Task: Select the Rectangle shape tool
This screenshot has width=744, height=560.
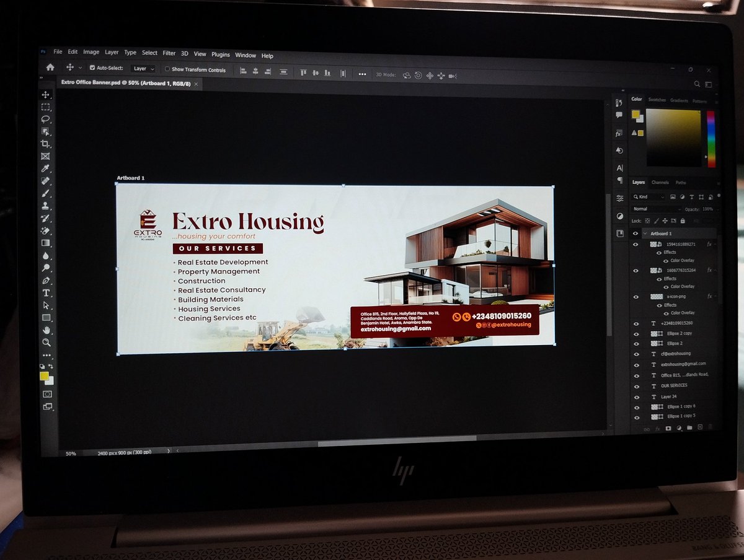Action: pos(46,318)
